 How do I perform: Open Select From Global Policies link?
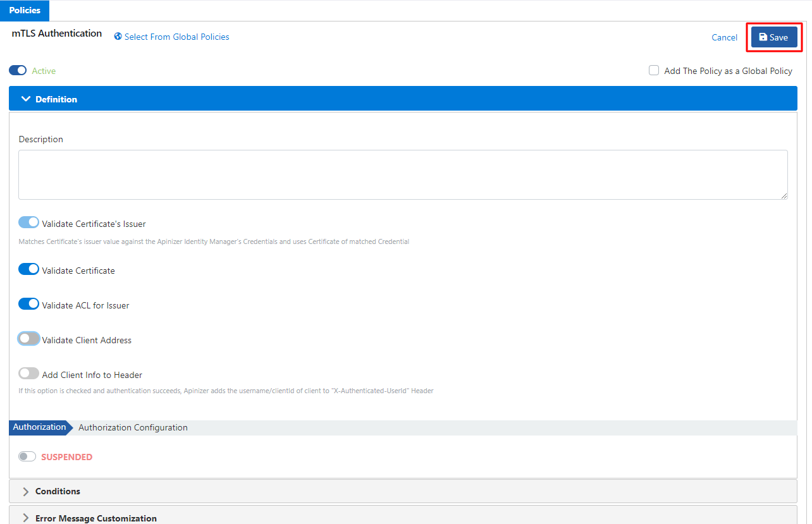pos(176,37)
